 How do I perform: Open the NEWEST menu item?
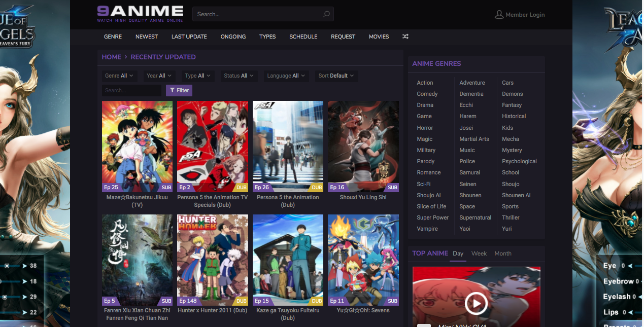pyautogui.click(x=147, y=37)
